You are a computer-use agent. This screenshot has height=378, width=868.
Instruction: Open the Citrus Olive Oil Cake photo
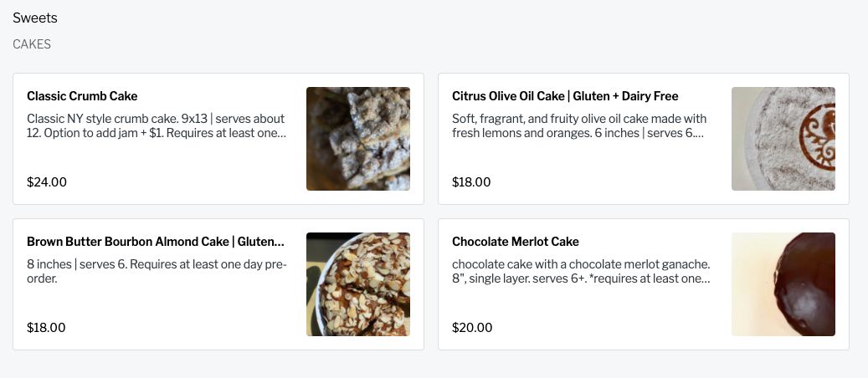[783, 139]
